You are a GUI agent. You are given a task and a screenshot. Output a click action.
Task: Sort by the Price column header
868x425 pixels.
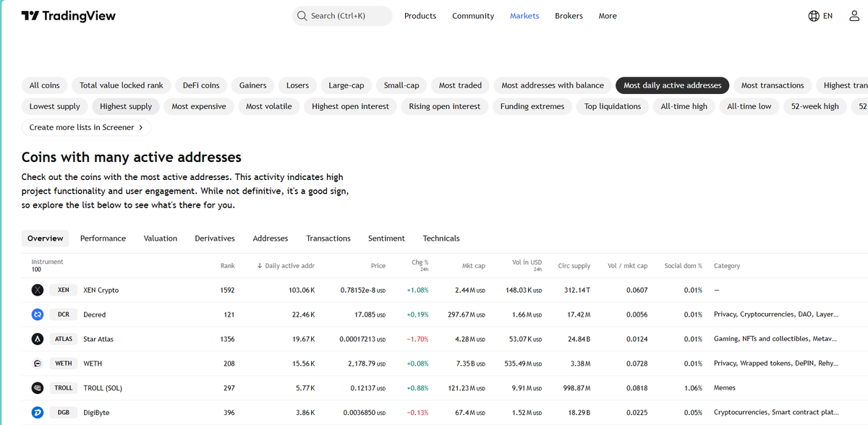[x=378, y=266]
